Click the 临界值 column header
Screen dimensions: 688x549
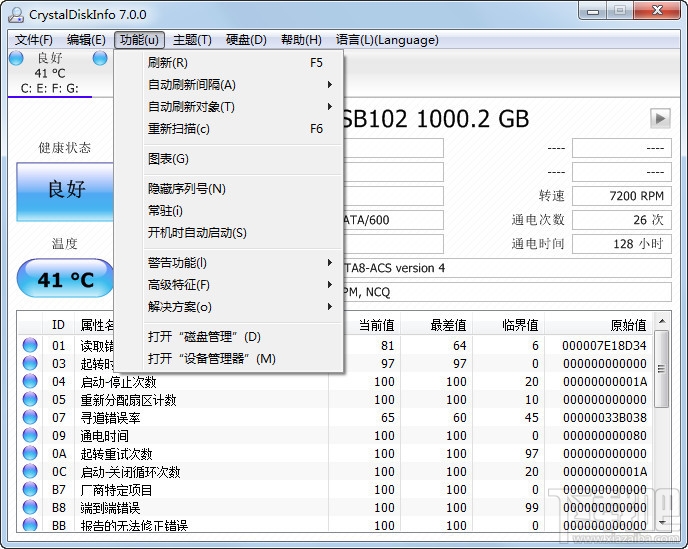point(509,325)
